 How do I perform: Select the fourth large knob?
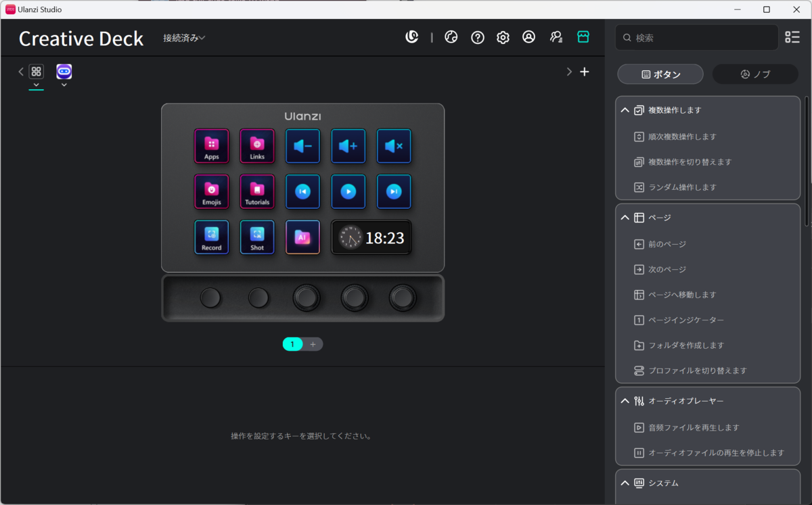pos(355,297)
